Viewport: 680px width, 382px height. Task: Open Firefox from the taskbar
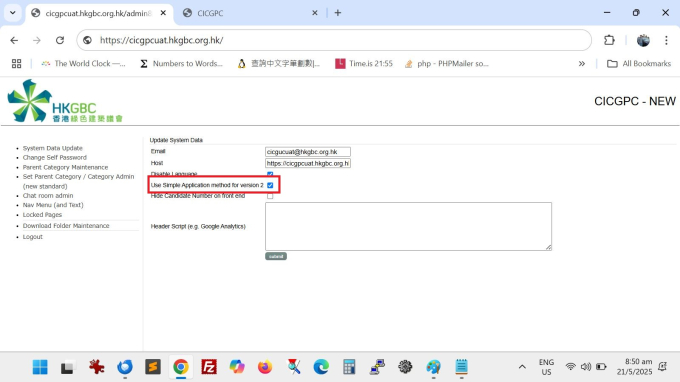point(265,367)
